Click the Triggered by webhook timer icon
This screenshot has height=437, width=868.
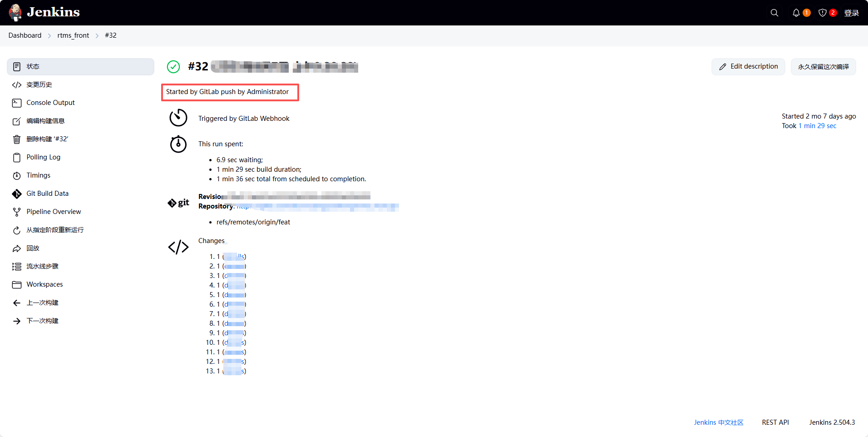point(178,118)
